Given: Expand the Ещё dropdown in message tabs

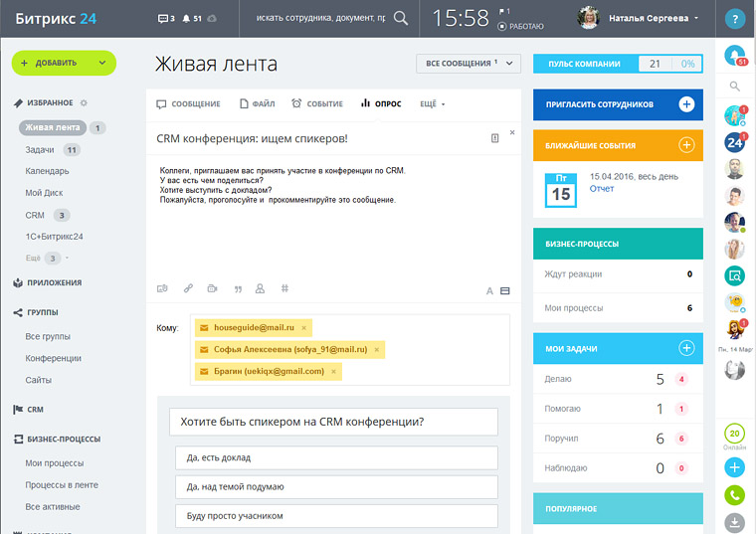Looking at the screenshot, I should (x=433, y=104).
